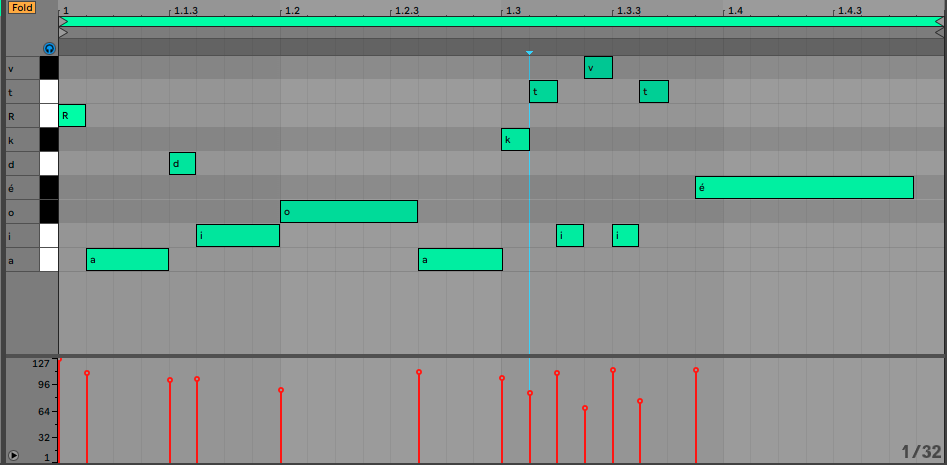Click the upper flag on the green loop brace
Screen dimensions: 947x465
coord(64,21)
